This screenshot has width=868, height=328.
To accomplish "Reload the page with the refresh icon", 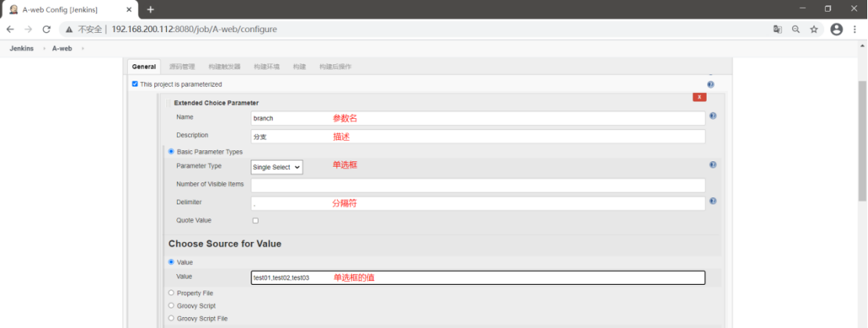I will click(x=46, y=29).
